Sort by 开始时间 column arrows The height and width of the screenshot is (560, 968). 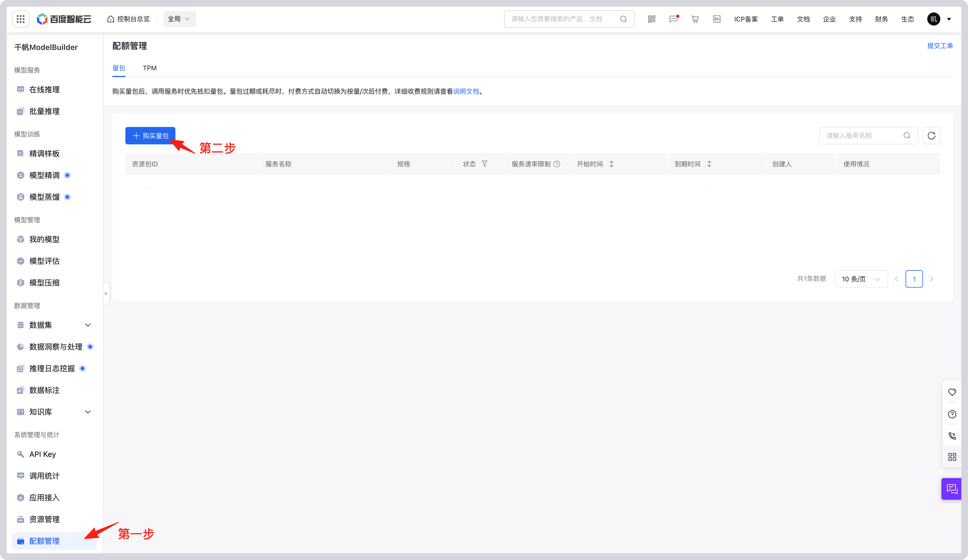[611, 164]
